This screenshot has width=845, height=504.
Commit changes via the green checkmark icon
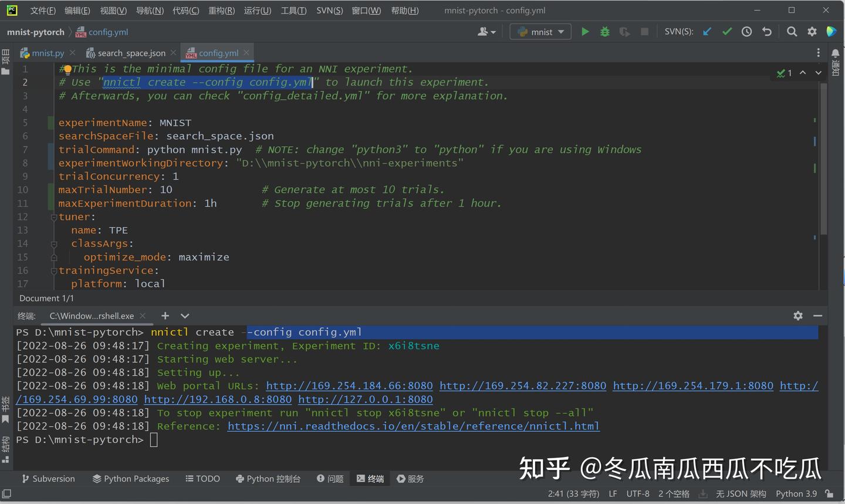(727, 32)
